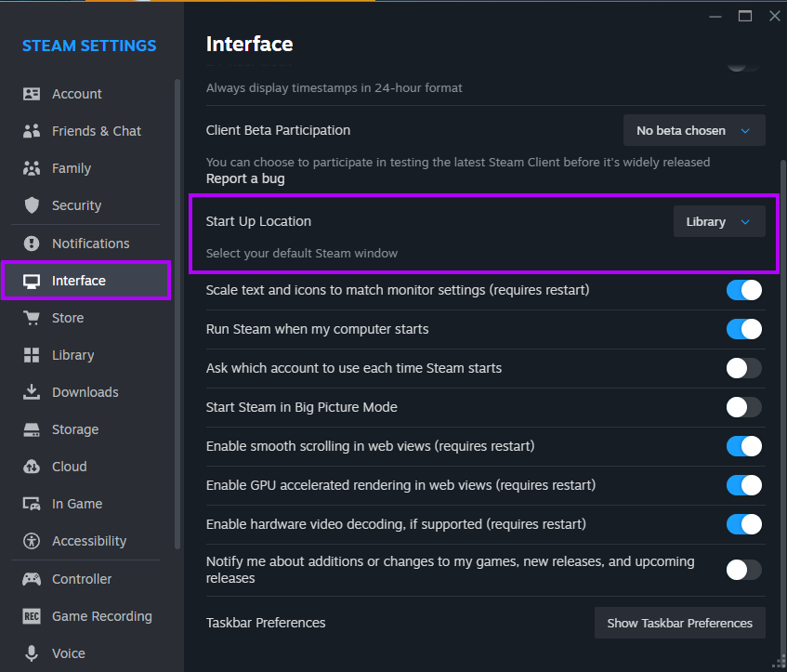The height and width of the screenshot is (672, 787).
Task: Click the In Game overlay icon
Action: tap(31, 504)
